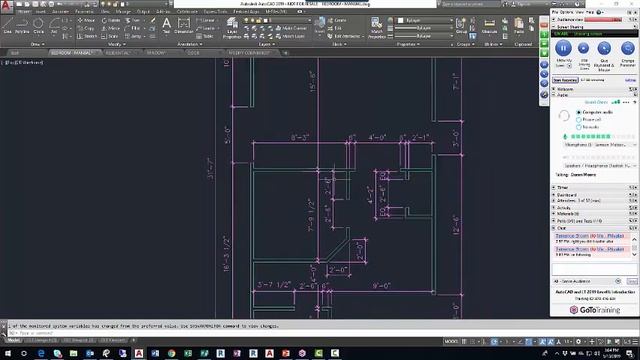Image resolution: width=640 pixels, height=360 pixels.
Task: Select the Arc tool
Action: (54, 25)
